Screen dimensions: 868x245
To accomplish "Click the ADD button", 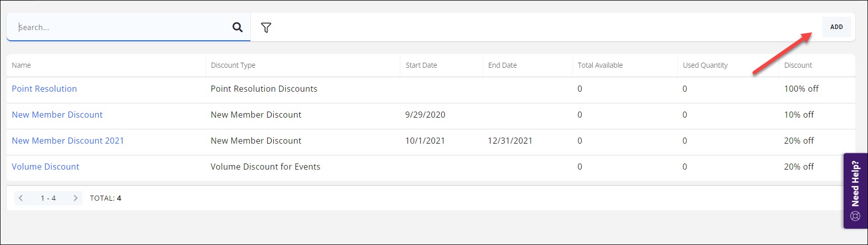I will click(836, 27).
